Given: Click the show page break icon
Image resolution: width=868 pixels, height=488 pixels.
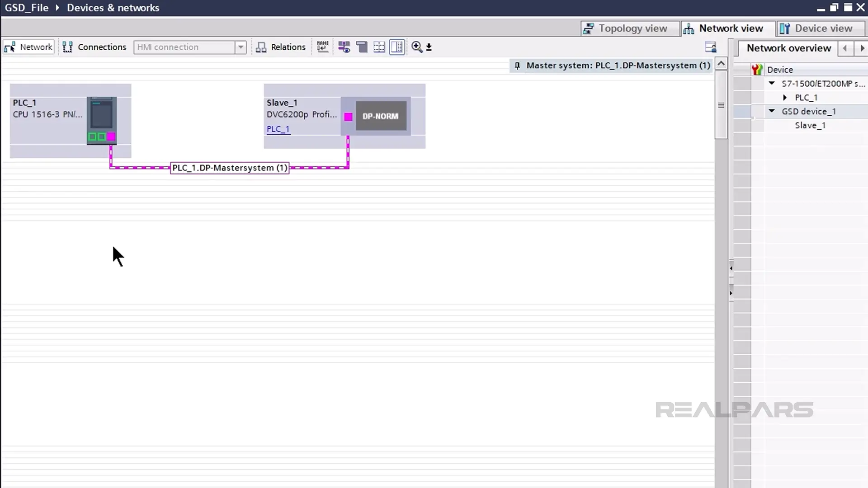Looking at the screenshot, I should click(x=362, y=47).
